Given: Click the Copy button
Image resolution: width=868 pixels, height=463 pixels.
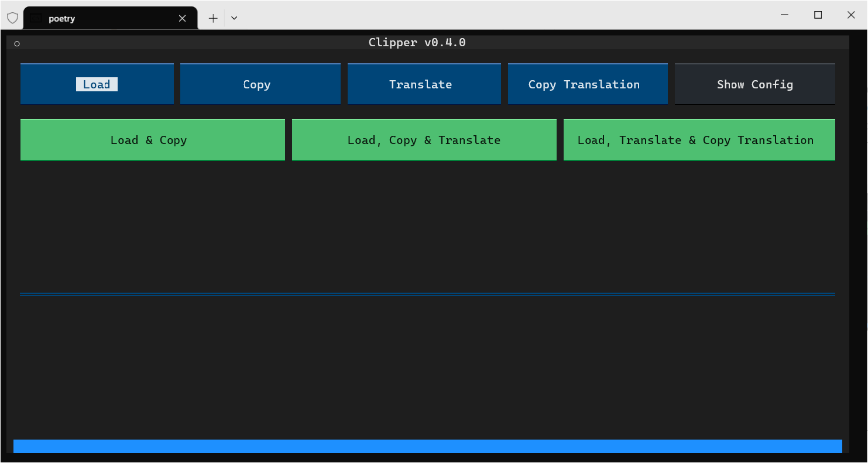Looking at the screenshot, I should 260,84.
